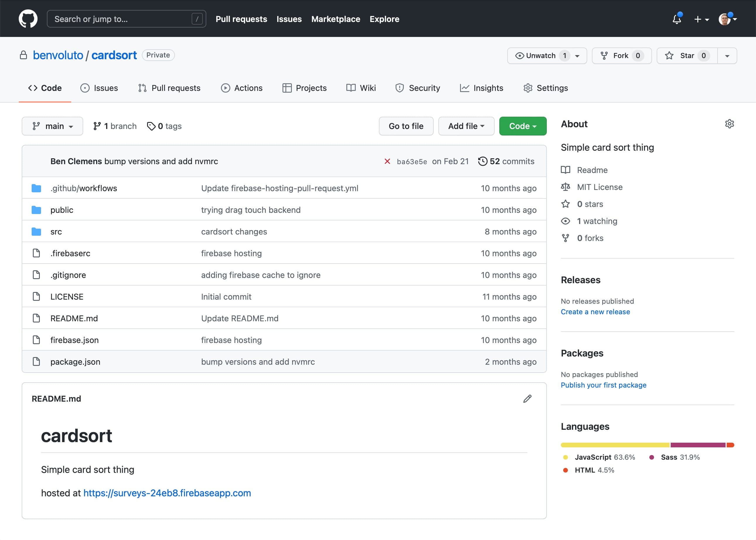Open the Add file dropdown

tap(466, 126)
